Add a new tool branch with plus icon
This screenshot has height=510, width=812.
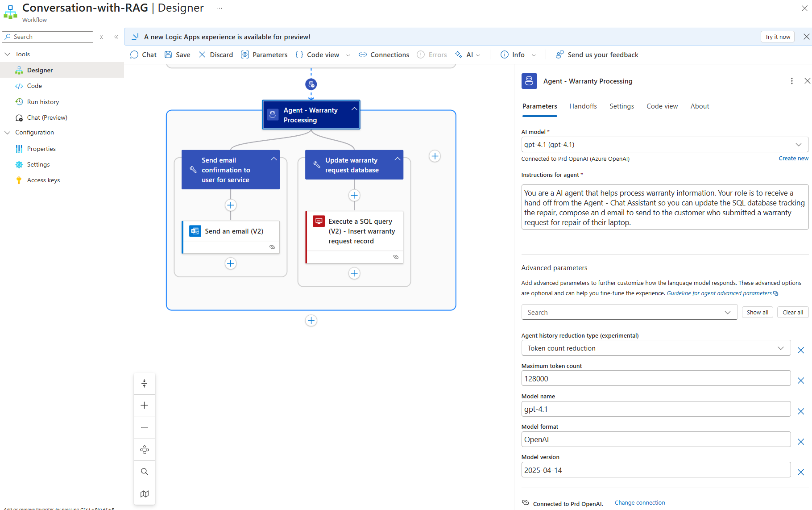click(435, 156)
